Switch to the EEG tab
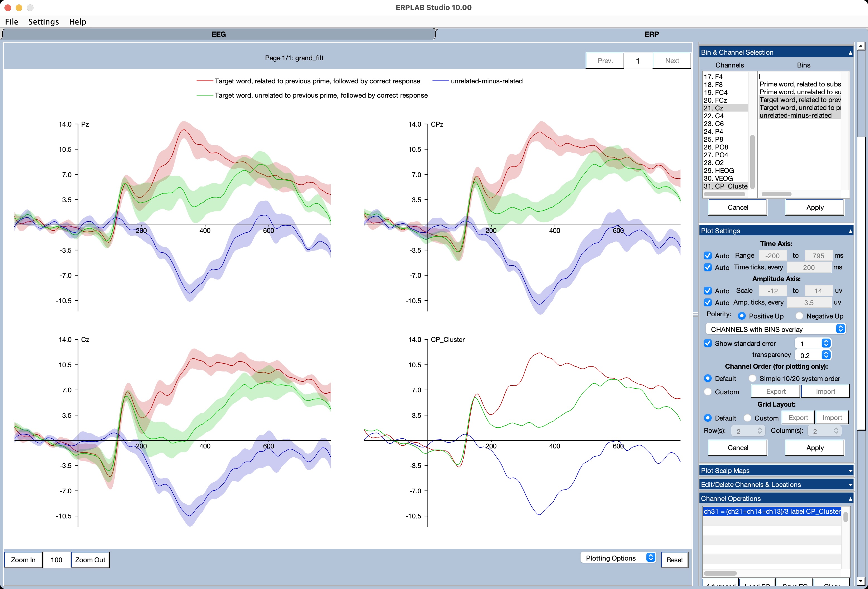 (x=219, y=34)
